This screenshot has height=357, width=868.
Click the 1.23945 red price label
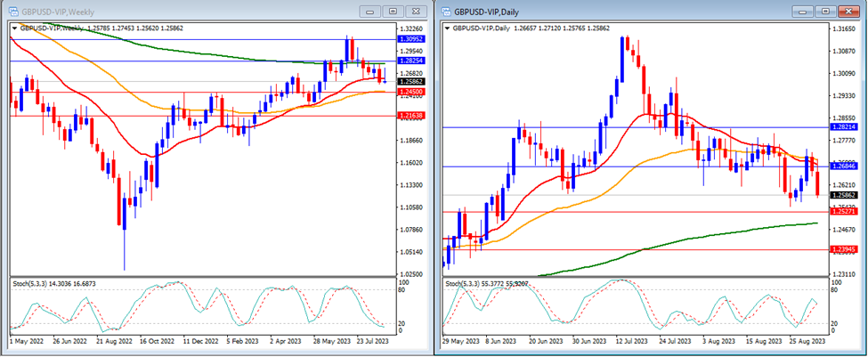click(x=844, y=249)
